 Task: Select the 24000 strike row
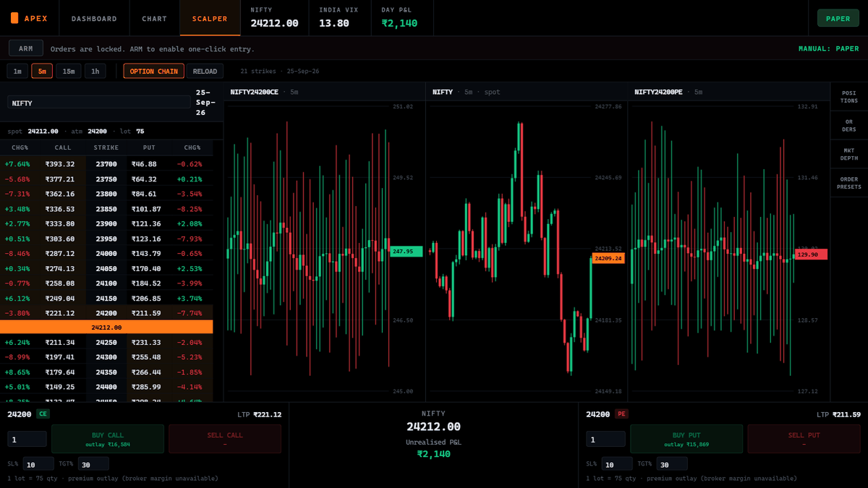(x=106, y=253)
